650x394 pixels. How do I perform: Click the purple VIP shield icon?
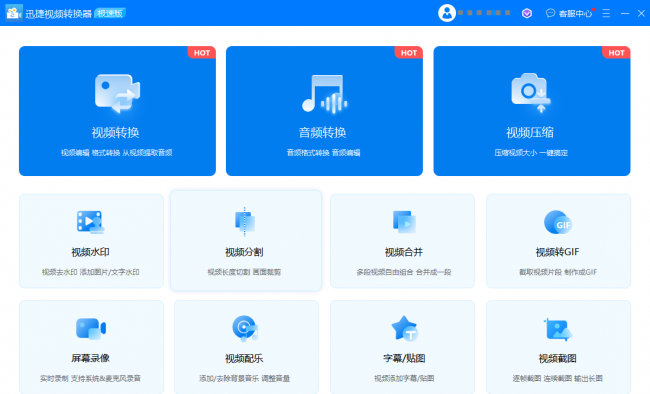pos(527,13)
